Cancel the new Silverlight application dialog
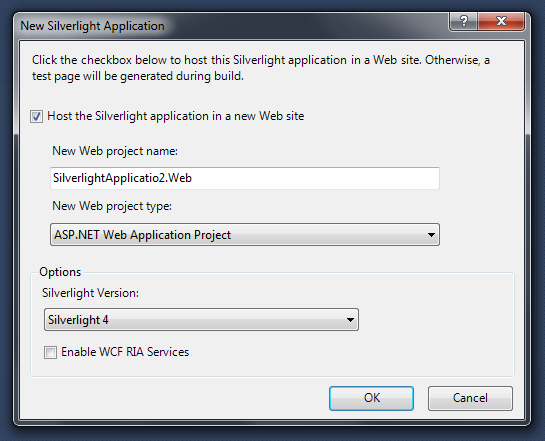The width and height of the screenshot is (545, 441). click(470, 398)
